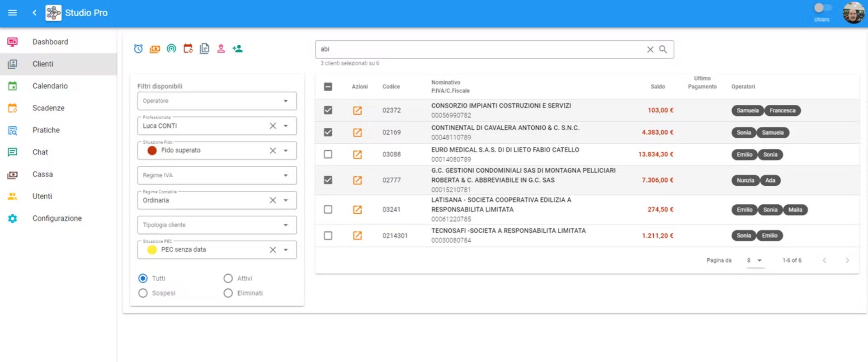
Task: Select the Attivi radio button
Action: pos(228,278)
